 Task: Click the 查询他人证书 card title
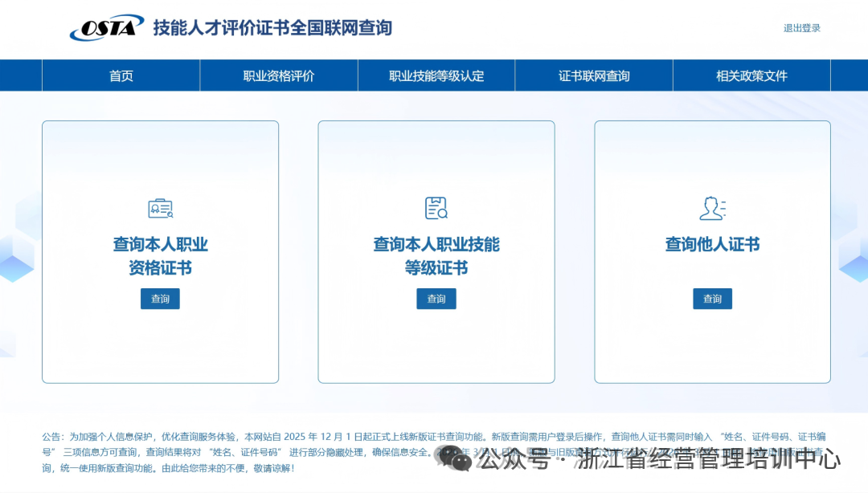(x=712, y=244)
